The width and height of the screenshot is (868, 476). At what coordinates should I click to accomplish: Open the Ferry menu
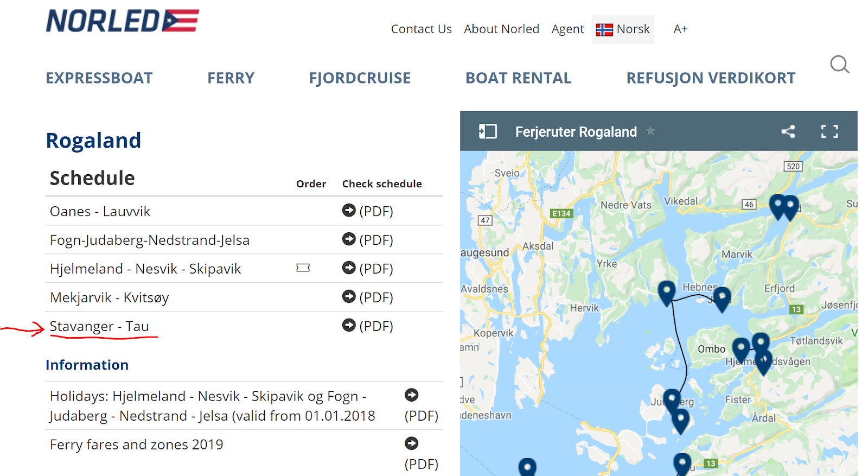tap(231, 78)
